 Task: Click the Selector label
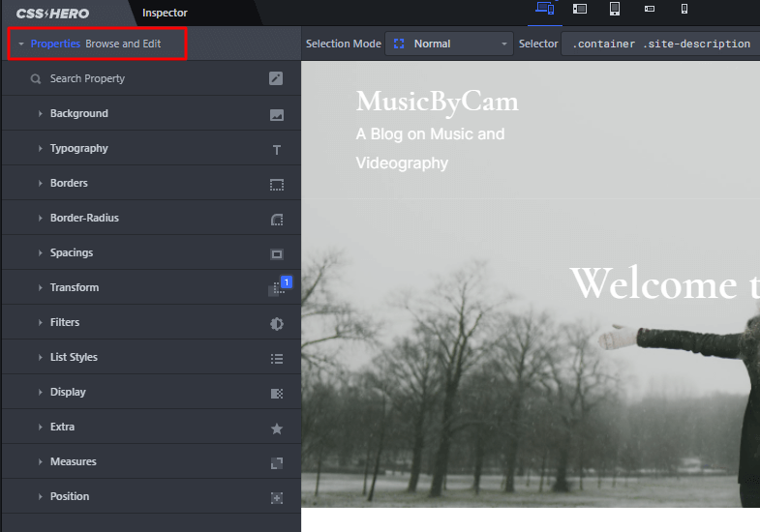pos(538,44)
